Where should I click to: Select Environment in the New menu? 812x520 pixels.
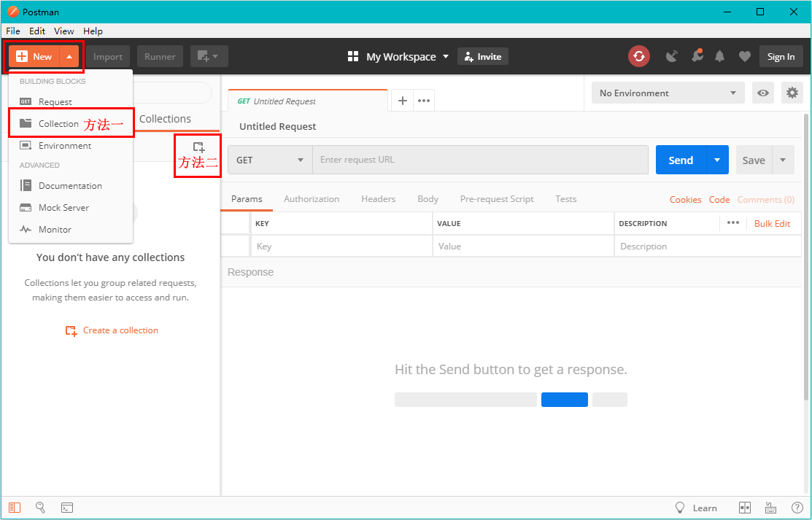click(71, 146)
